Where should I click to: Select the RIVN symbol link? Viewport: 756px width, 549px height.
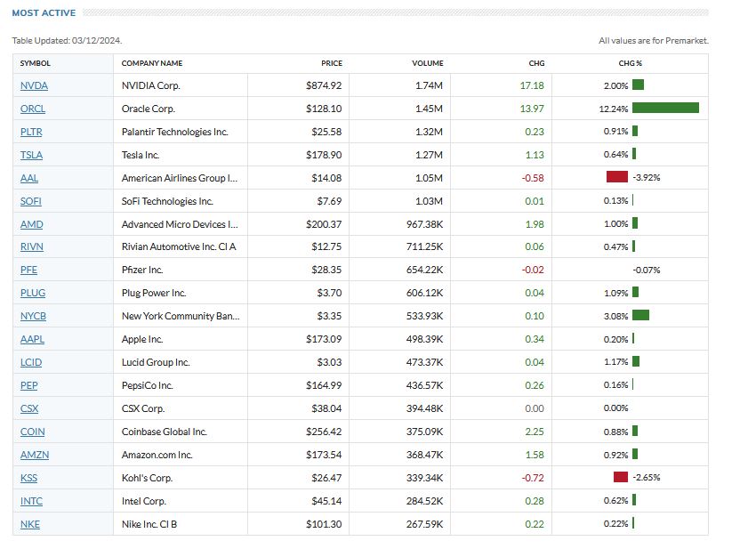pyautogui.click(x=32, y=246)
